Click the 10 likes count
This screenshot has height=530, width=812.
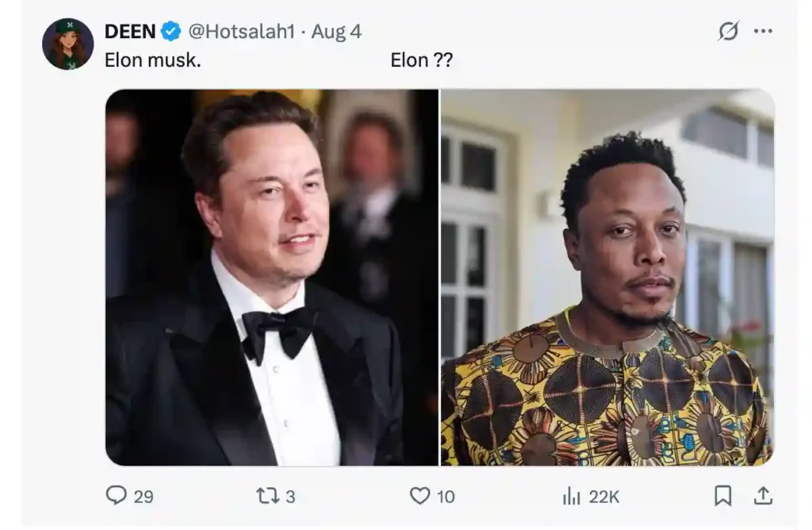(x=446, y=497)
